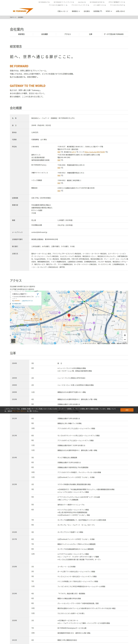
Task: Open お問い合わせ in main navigation
Action: point(120,11)
